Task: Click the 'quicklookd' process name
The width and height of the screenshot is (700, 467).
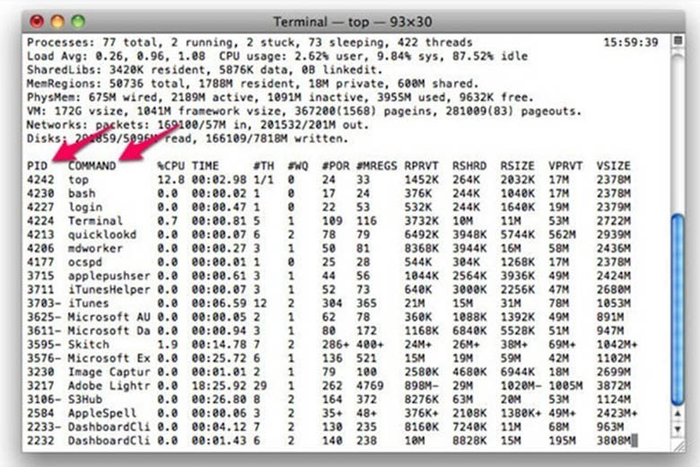Action: [x=102, y=234]
